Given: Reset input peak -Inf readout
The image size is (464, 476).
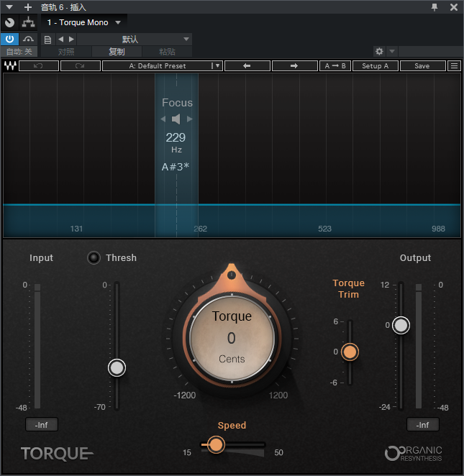Looking at the screenshot, I should [41, 425].
